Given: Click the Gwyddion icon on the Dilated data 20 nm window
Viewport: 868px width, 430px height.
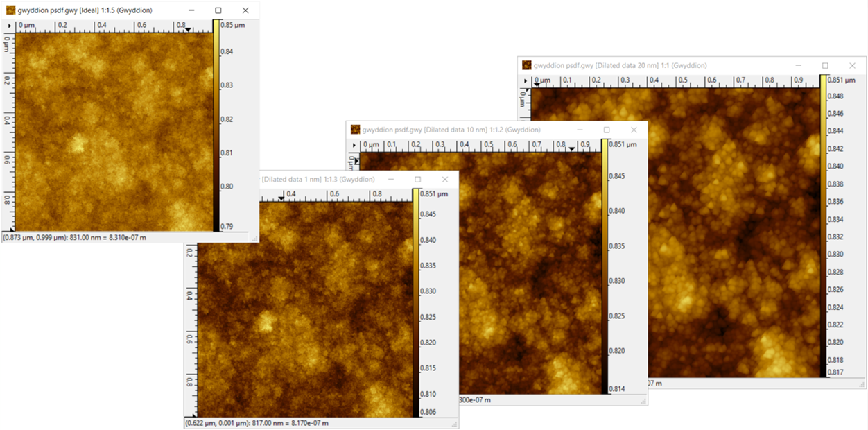Looking at the screenshot, I should [526, 65].
